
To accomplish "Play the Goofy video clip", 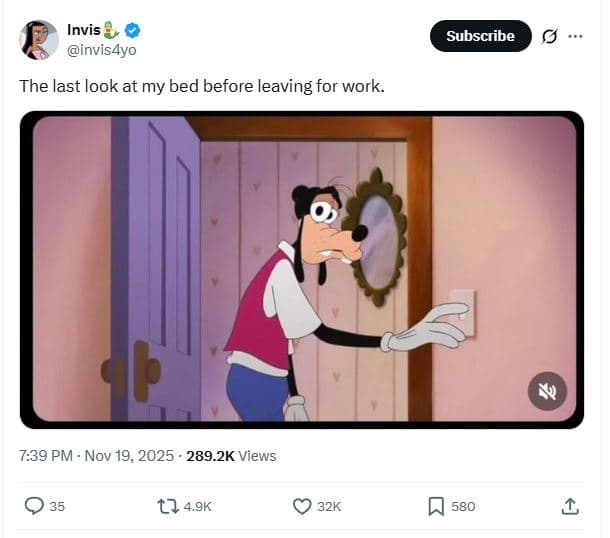I will (x=301, y=269).
